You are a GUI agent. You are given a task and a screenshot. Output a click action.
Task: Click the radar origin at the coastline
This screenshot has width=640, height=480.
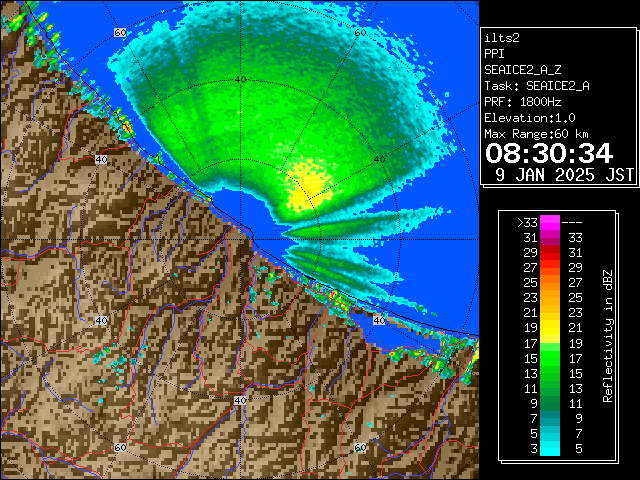[x=241, y=240]
